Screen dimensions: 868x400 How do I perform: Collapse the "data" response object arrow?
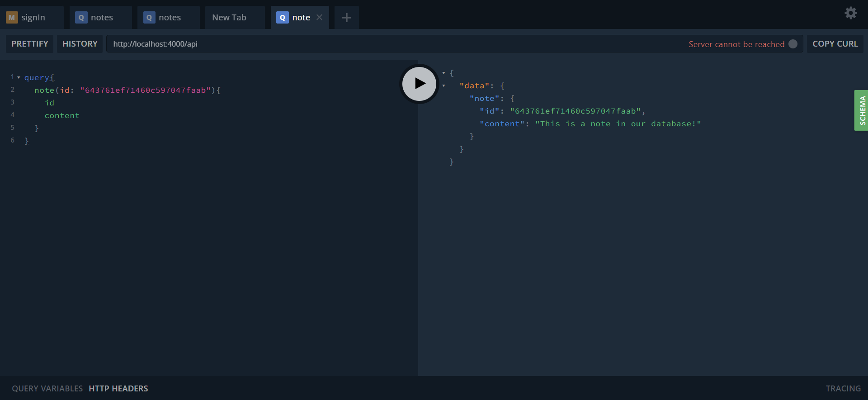coord(443,86)
